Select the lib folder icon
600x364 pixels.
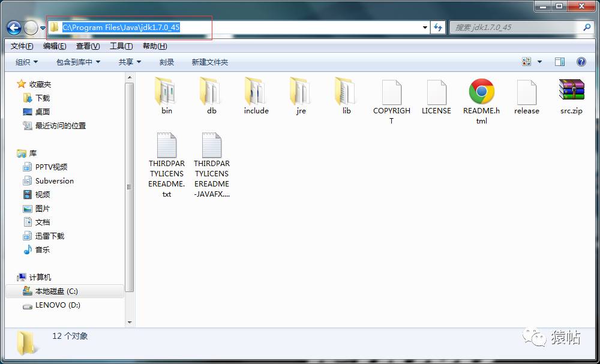click(346, 91)
